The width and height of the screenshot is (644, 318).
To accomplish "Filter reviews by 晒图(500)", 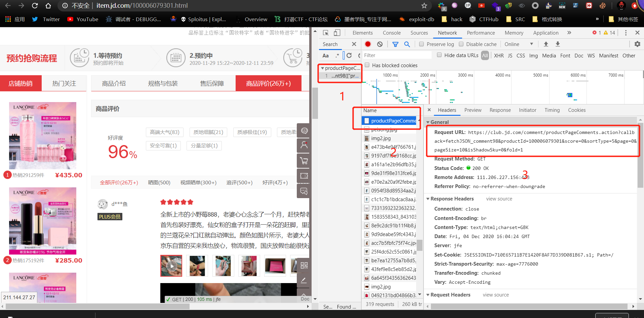I will tap(159, 182).
